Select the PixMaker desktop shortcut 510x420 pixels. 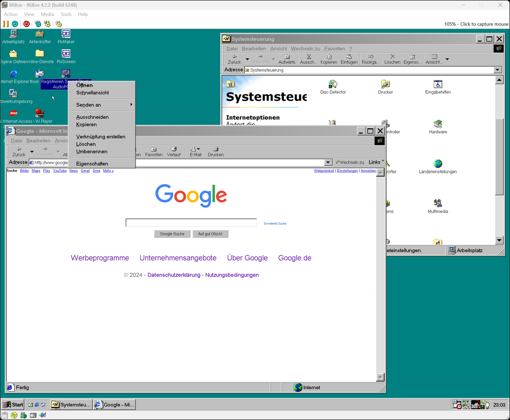[x=66, y=37]
